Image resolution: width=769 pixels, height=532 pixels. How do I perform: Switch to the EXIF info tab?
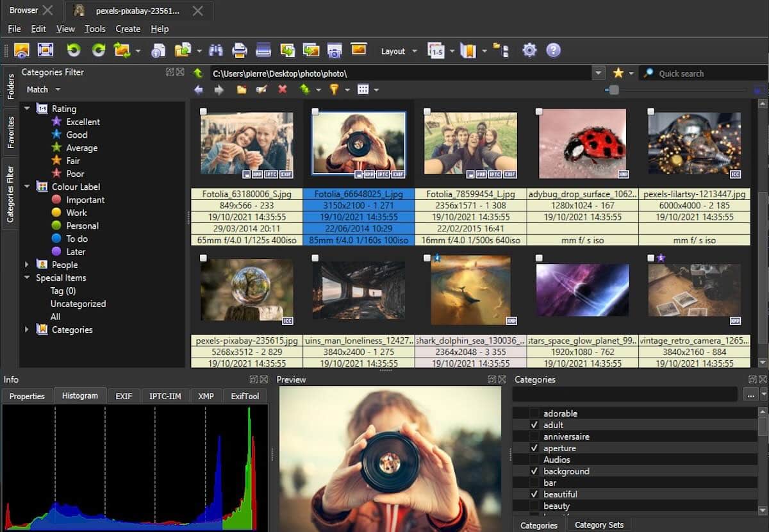[124, 396]
